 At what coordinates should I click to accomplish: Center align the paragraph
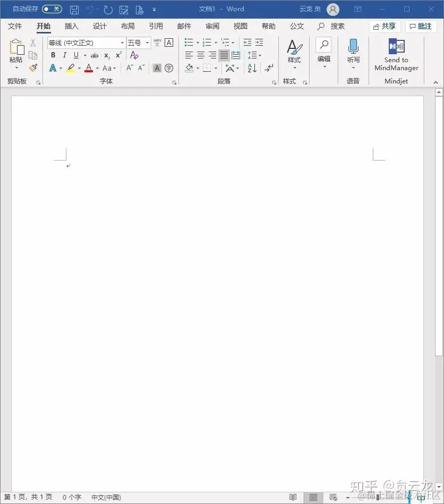pyautogui.click(x=201, y=55)
